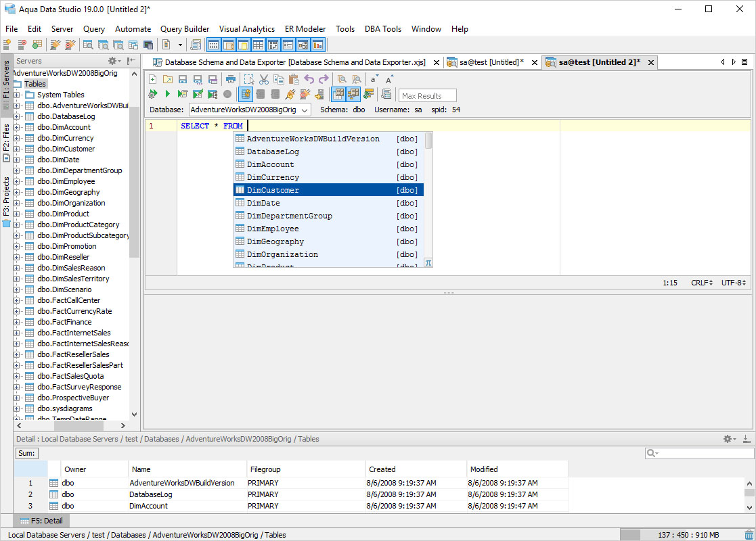The width and height of the screenshot is (756, 541).
Task: Click the Stop execution icon
Action: pyautogui.click(x=228, y=94)
